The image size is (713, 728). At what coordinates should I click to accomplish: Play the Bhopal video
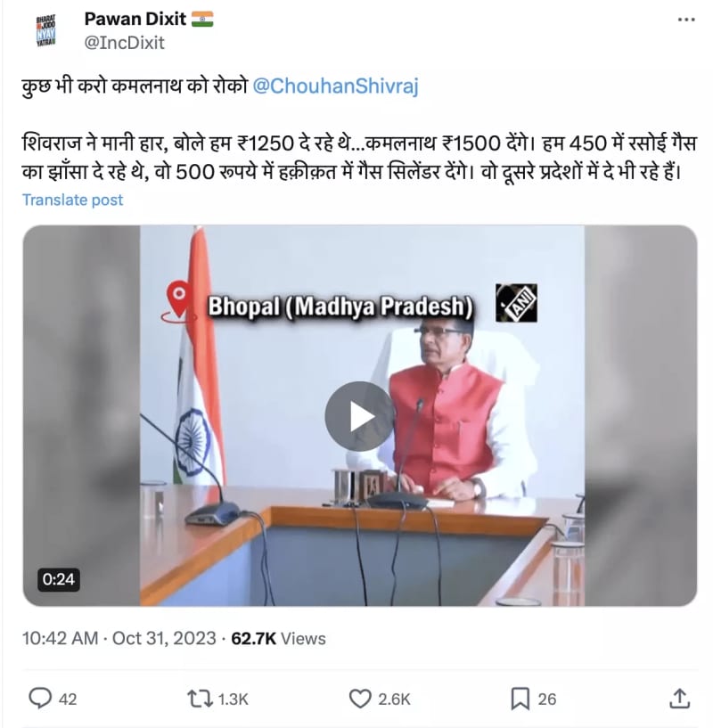[359, 416]
